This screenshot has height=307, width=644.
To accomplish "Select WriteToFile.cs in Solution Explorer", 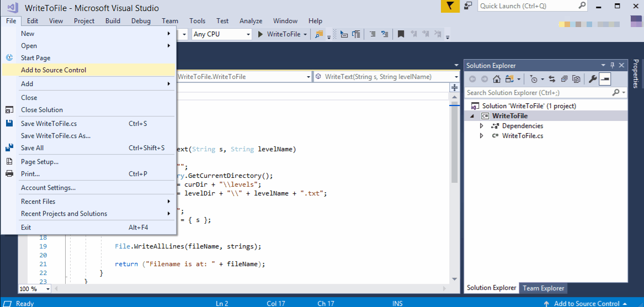I will [x=523, y=136].
